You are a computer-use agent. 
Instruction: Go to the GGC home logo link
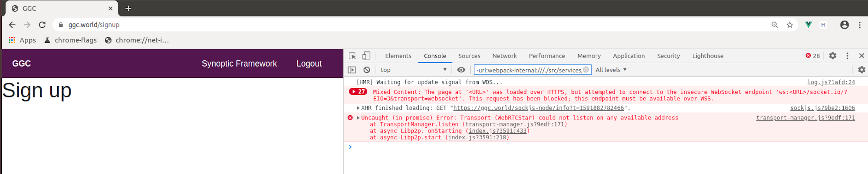[x=21, y=64]
